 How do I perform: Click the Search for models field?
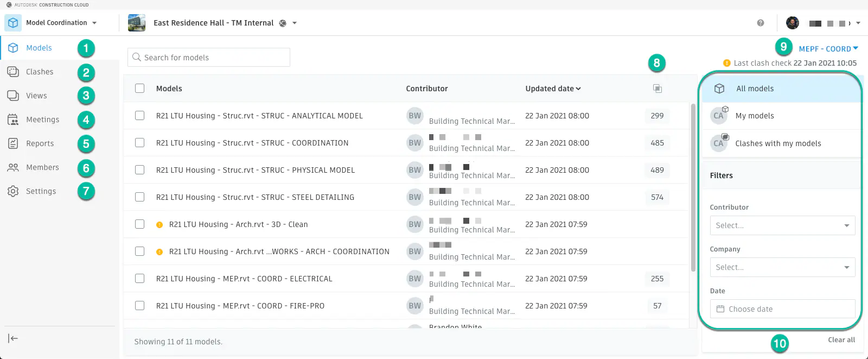209,57
